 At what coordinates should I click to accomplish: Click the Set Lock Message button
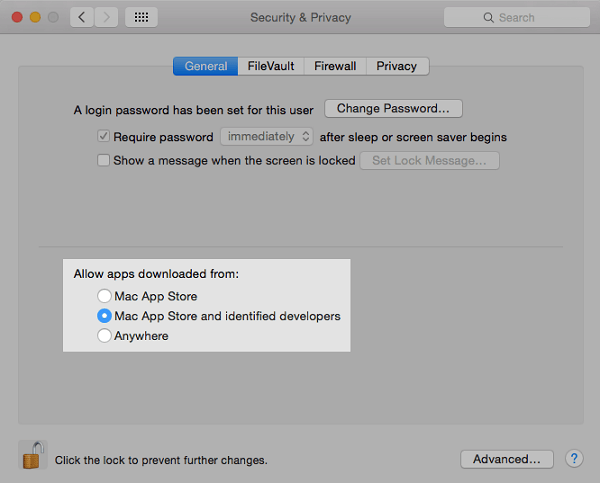(429, 160)
